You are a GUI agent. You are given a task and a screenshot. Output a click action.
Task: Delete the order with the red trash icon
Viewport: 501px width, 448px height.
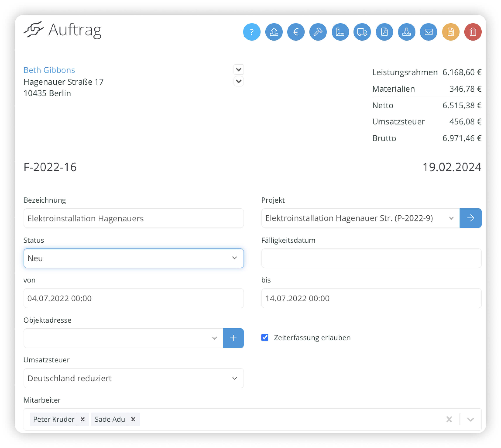tap(473, 32)
